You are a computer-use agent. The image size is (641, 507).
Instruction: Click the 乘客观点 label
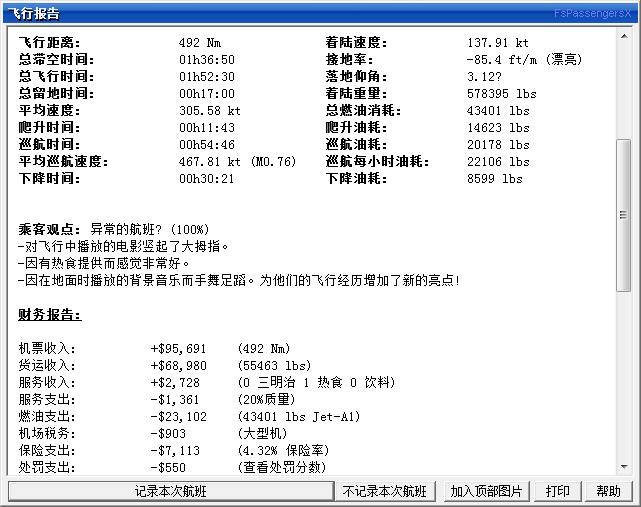[x=49, y=229]
